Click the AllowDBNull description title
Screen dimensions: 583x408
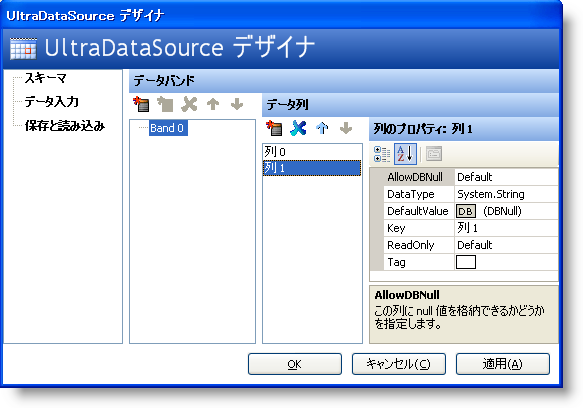pyautogui.click(x=407, y=295)
